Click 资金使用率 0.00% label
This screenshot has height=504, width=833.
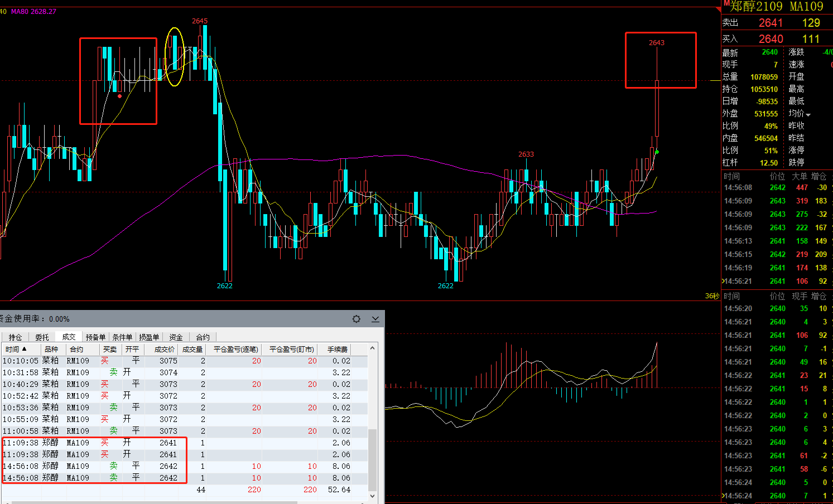click(x=35, y=319)
